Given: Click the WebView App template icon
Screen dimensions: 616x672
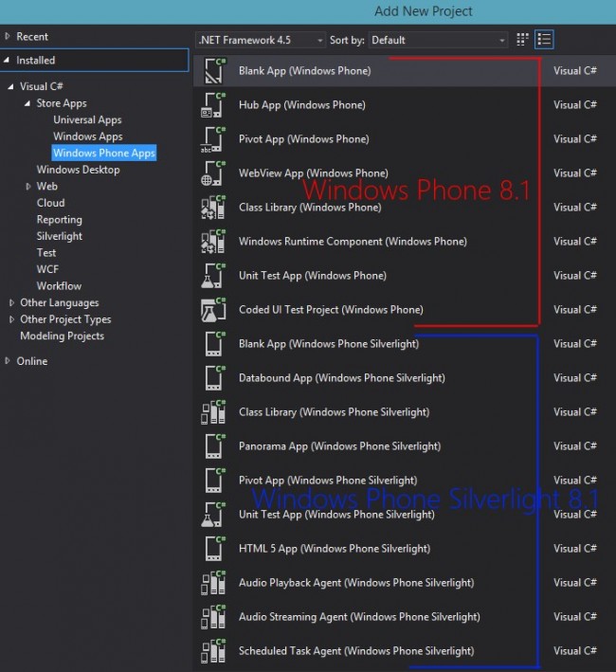Looking at the screenshot, I should (214, 173).
